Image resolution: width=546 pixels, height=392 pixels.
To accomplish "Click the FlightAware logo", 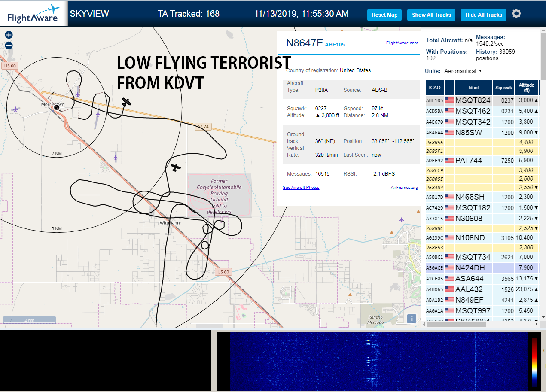I will [x=34, y=14].
